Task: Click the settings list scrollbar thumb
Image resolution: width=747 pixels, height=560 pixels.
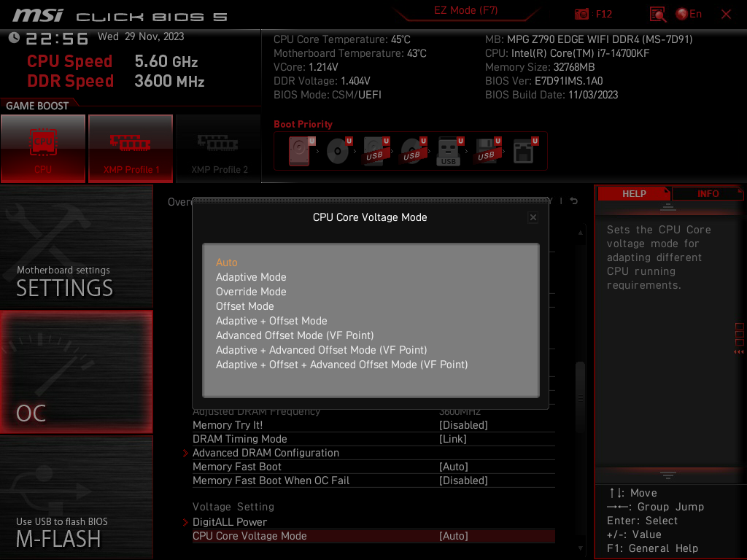Action: (x=580, y=397)
